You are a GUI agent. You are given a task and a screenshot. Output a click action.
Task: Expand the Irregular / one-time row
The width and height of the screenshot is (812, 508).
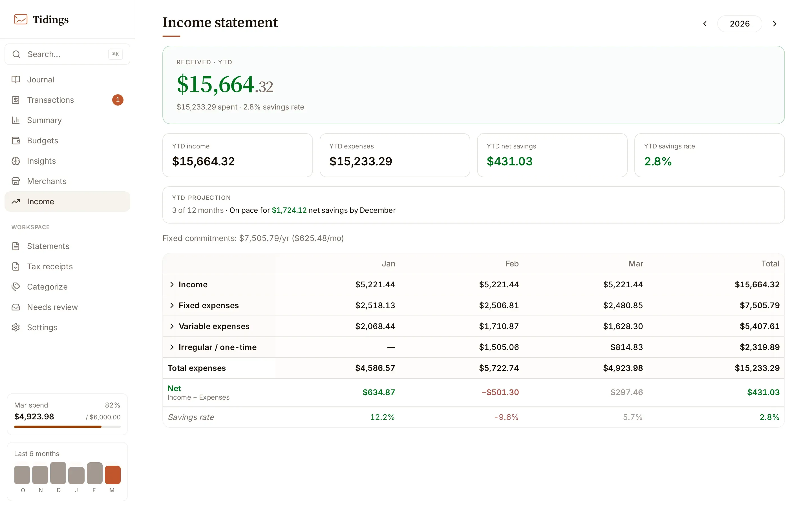[172, 347]
